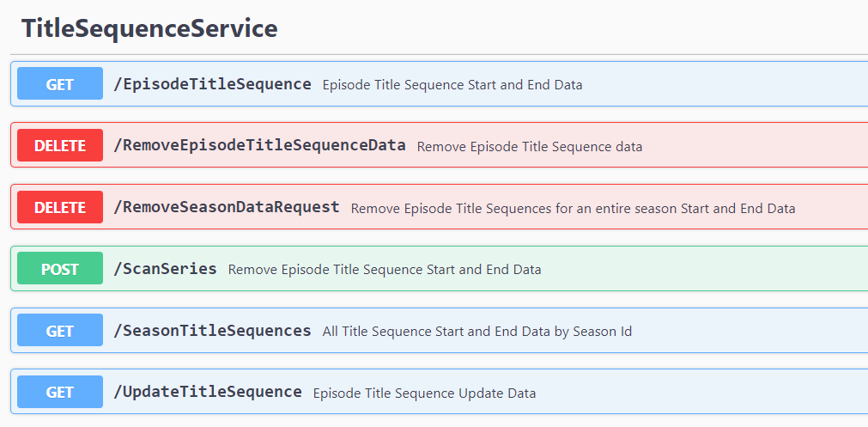The height and width of the screenshot is (427, 868).
Task: Open the /RemoveEpisodeTitleSequenceData endpoint path
Action: pyautogui.click(x=259, y=145)
